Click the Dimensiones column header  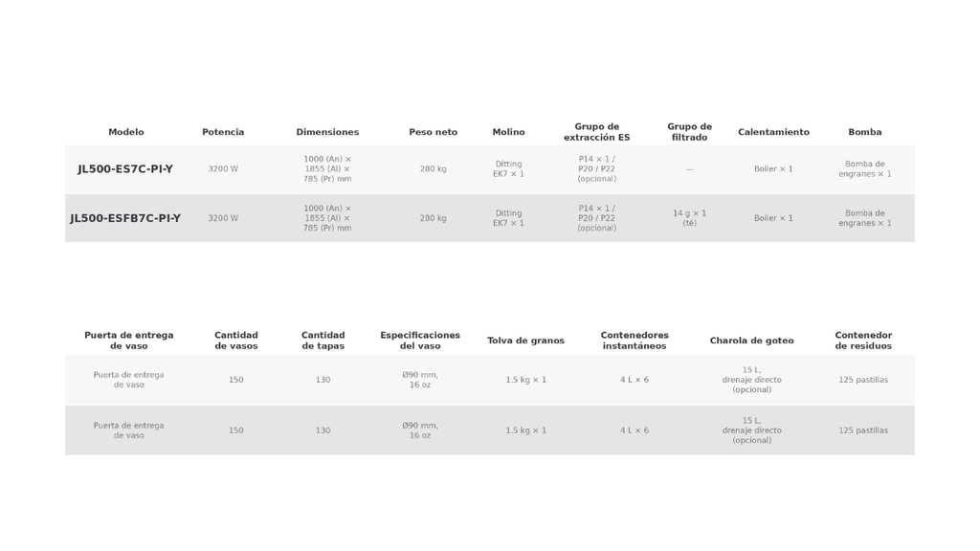[x=327, y=132]
